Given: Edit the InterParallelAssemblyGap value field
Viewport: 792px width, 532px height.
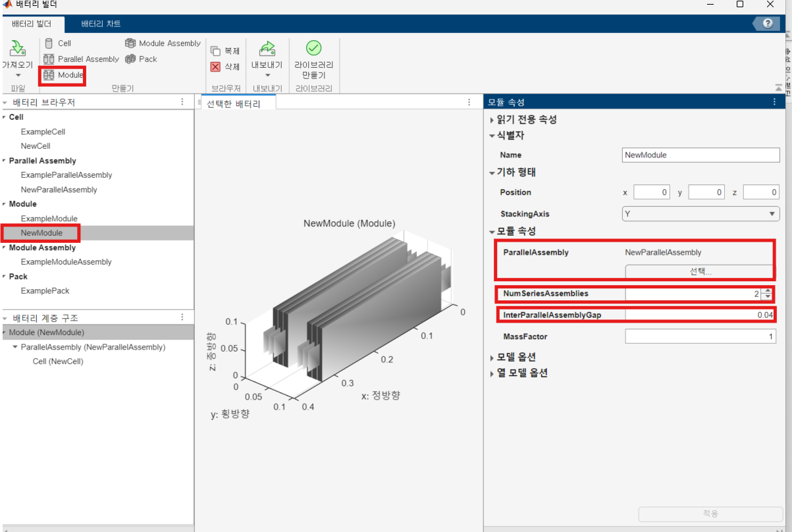Looking at the screenshot, I should [x=699, y=315].
